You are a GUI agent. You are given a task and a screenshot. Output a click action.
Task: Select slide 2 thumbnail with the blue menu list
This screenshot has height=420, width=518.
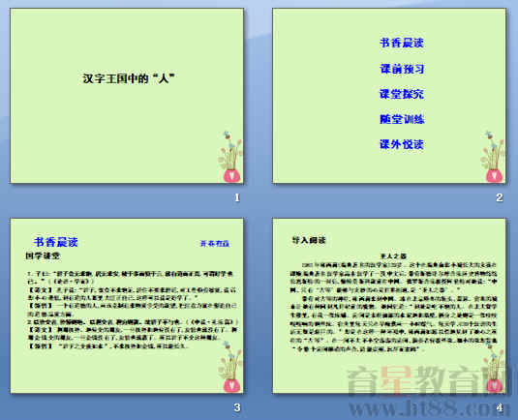(389, 96)
